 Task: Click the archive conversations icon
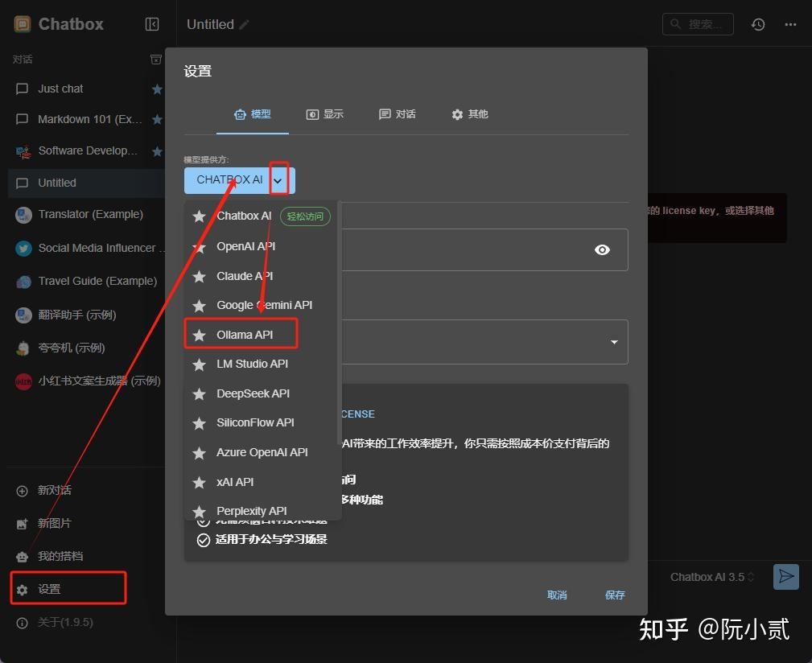coord(156,60)
